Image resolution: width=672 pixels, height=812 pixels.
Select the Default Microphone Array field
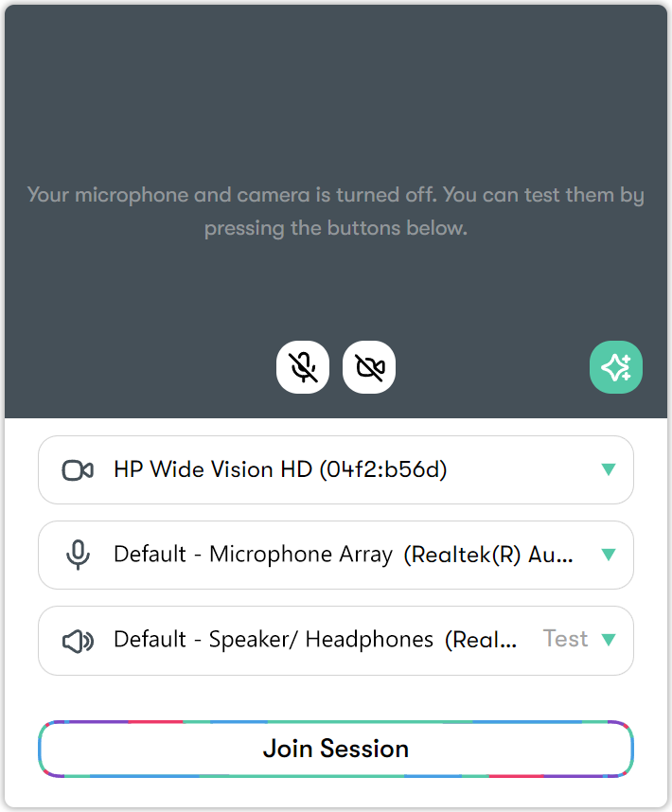(x=336, y=556)
